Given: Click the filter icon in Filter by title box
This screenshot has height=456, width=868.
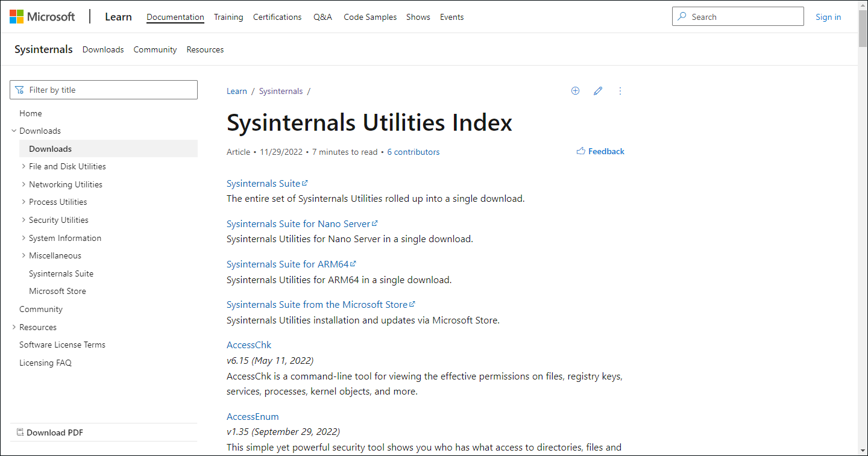Looking at the screenshot, I should point(20,89).
